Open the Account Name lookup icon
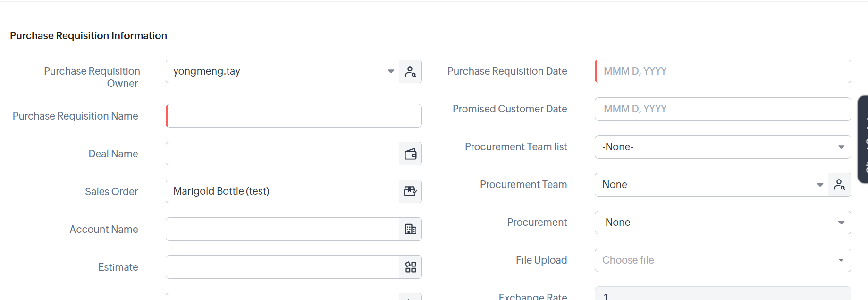Viewport: 868px width, 300px height. pyautogui.click(x=410, y=229)
